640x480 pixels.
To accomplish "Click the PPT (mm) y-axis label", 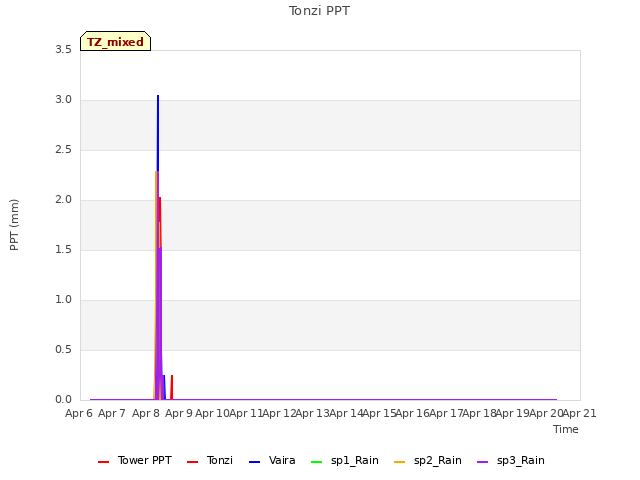I will tap(14, 225).
